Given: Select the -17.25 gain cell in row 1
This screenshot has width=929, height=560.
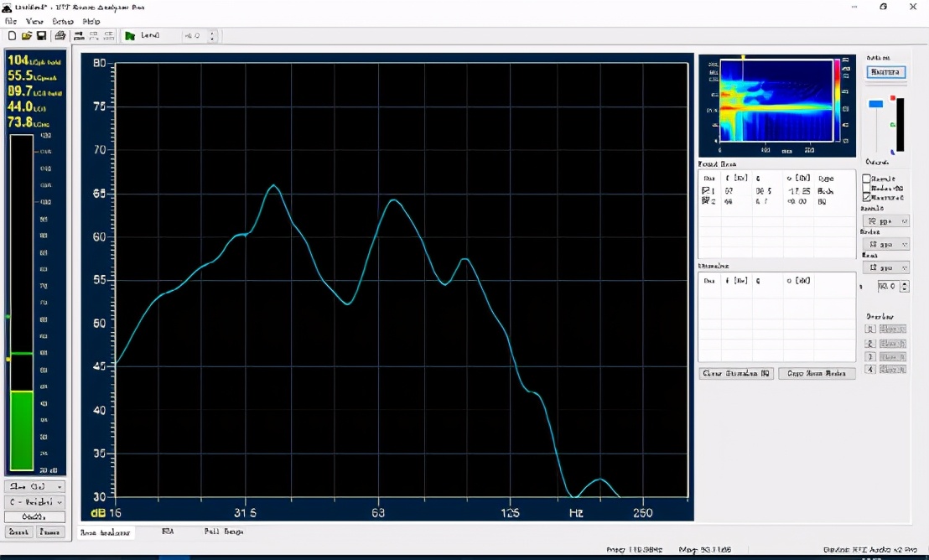Looking at the screenshot, I should coord(799,191).
